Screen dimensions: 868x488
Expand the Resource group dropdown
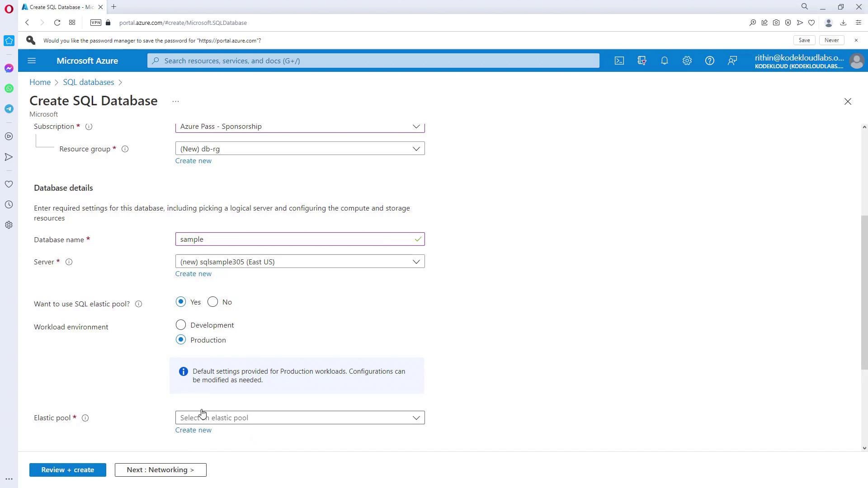(x=300, y=149)
